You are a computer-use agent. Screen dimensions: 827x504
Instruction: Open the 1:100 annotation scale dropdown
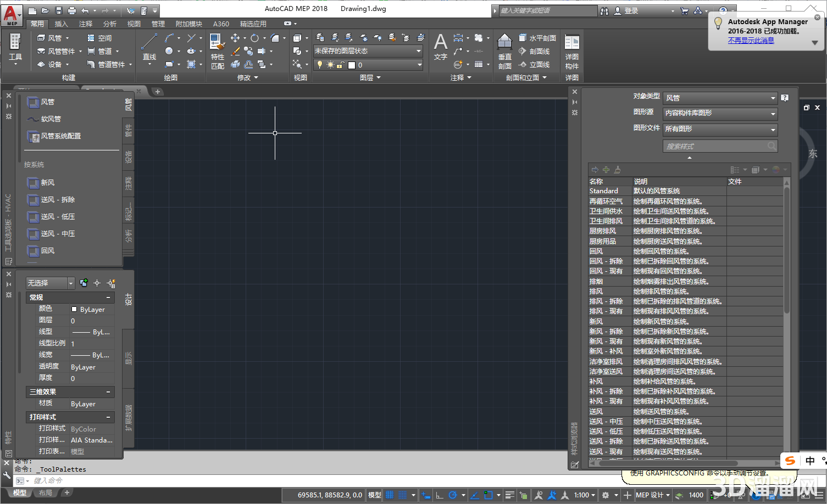click(585, 495)
